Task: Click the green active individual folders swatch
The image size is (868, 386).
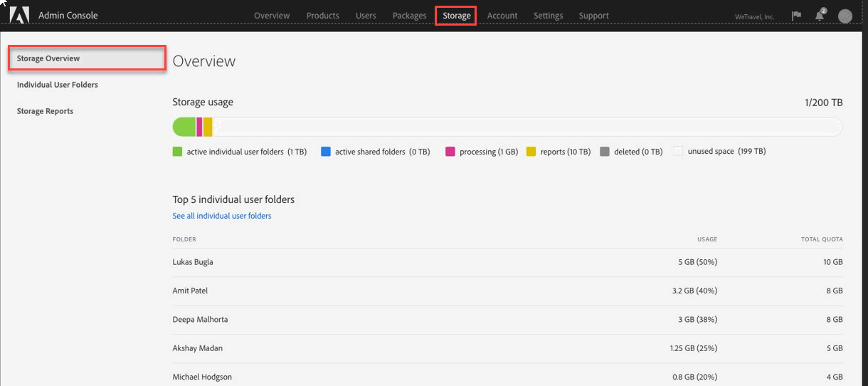Action: 178,152
